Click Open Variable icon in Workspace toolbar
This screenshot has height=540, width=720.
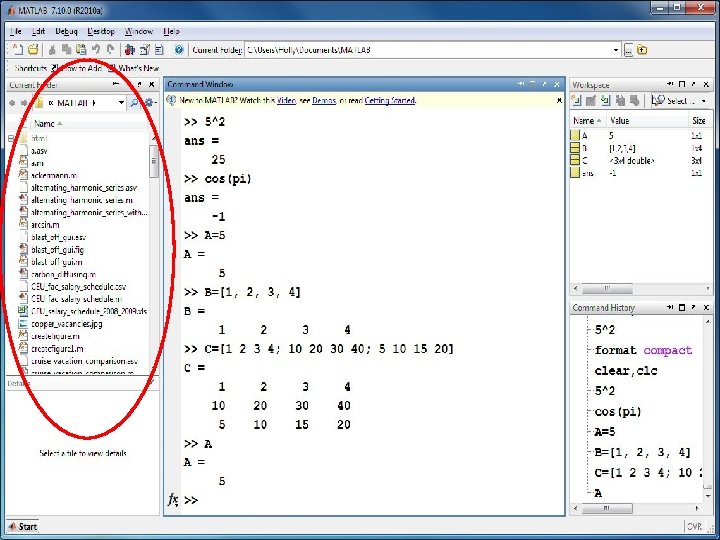click(x=591, y=100)
